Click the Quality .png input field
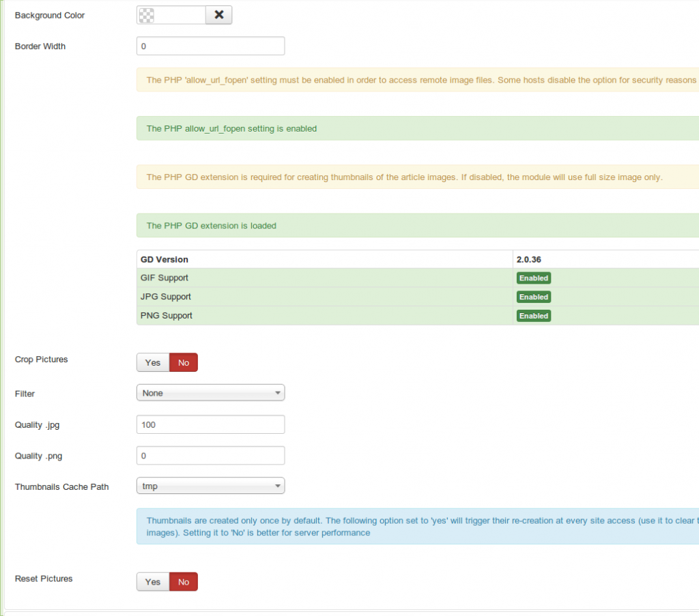The image size is (699, 616). pyautogui.click(x=210, y=455)
